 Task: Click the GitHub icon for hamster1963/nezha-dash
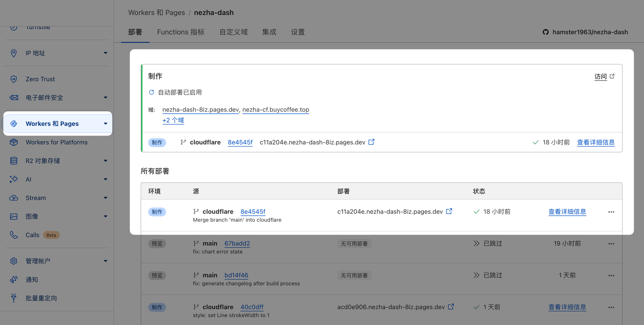click(546, 32)
